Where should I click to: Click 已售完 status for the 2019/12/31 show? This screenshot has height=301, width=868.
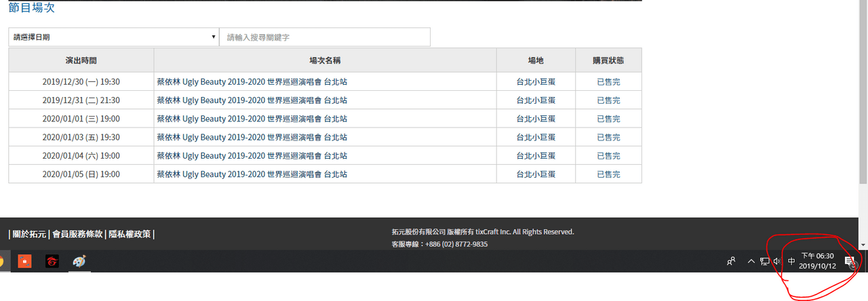pos(608,100)
